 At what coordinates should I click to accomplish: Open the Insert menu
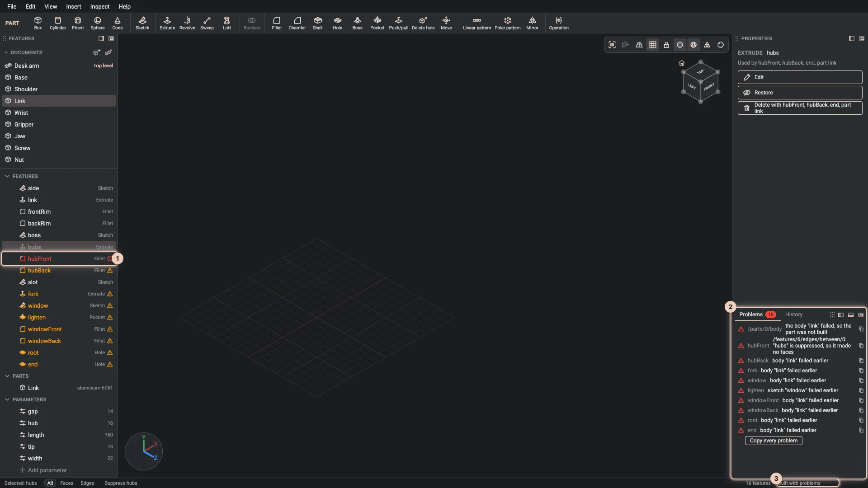pos(74,6)
